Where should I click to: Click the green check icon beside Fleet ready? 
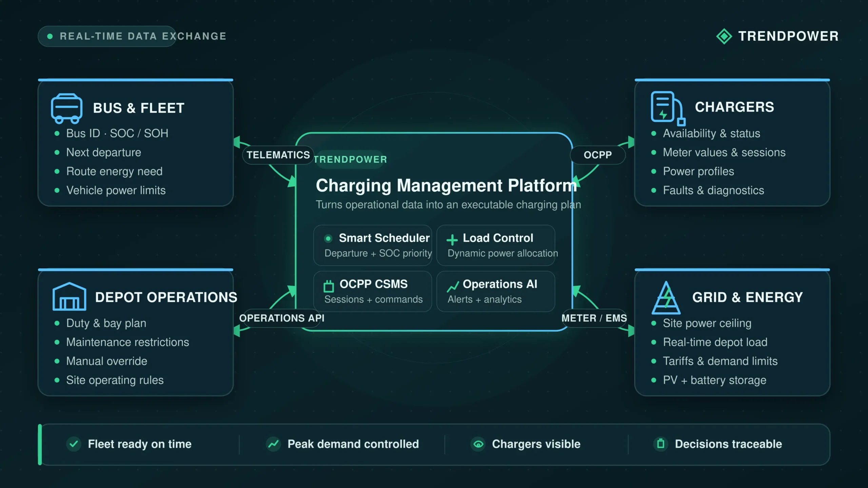(x=74, y=444)
